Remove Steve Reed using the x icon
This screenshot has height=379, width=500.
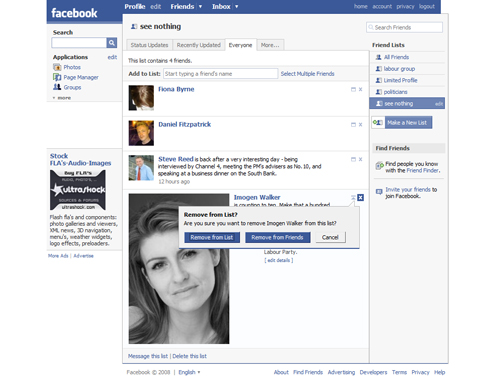click(x=360, y=159)
